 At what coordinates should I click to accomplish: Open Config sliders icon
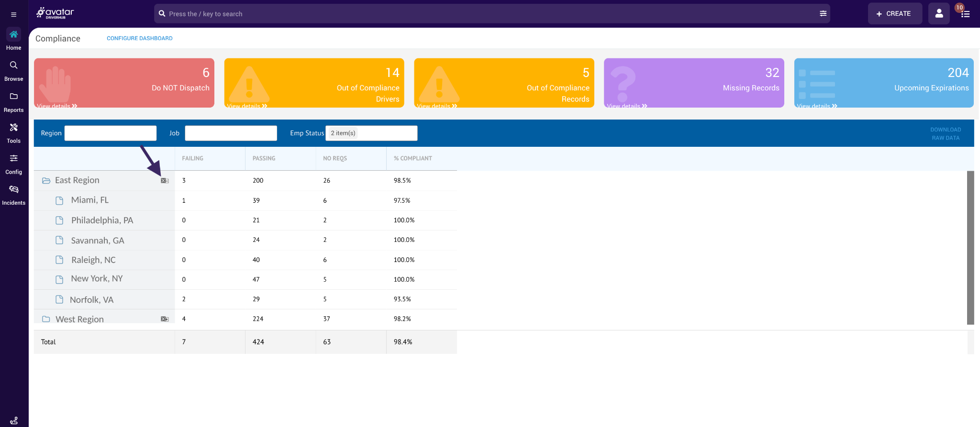click(13, 158)
